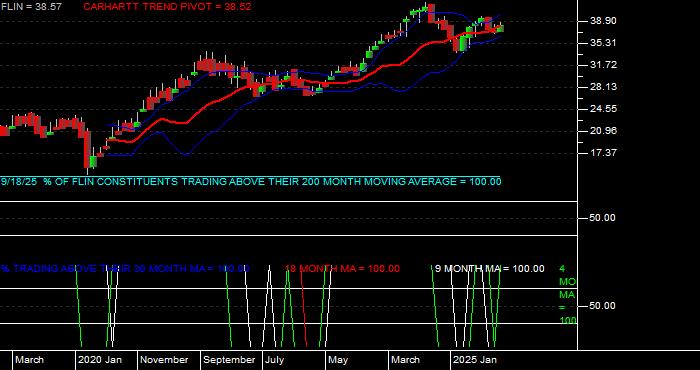
Task: Click the 18 MONTH MA = 100.00 red label
Action: 342,269
